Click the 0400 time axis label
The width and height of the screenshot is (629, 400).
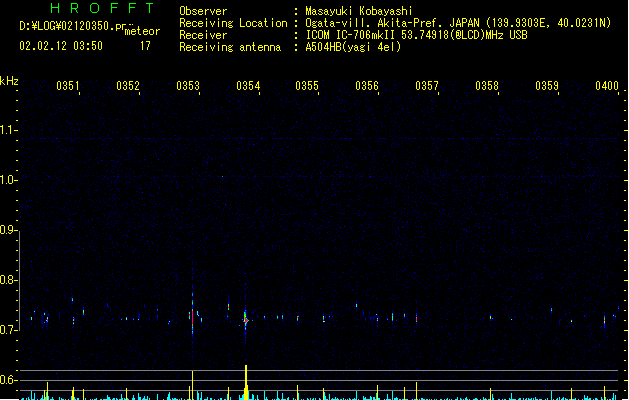(607, 85)
